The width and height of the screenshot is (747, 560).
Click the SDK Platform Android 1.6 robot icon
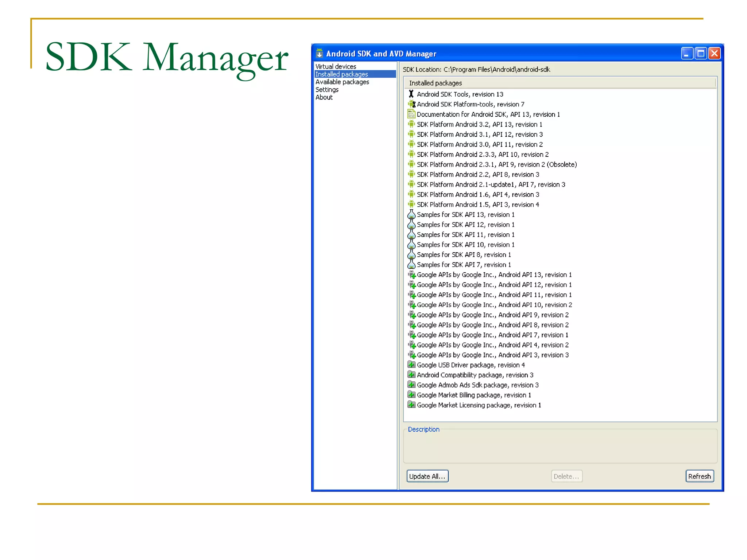(x=411, y=194)
